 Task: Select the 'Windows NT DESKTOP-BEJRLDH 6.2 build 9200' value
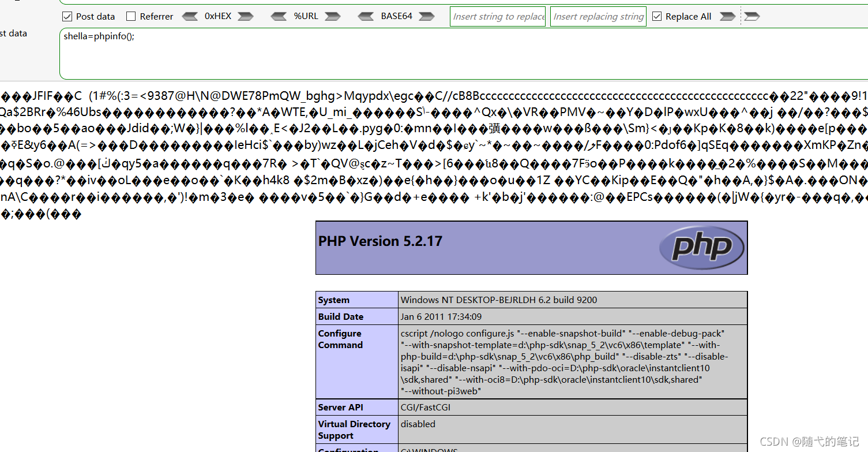click(499, 300)
